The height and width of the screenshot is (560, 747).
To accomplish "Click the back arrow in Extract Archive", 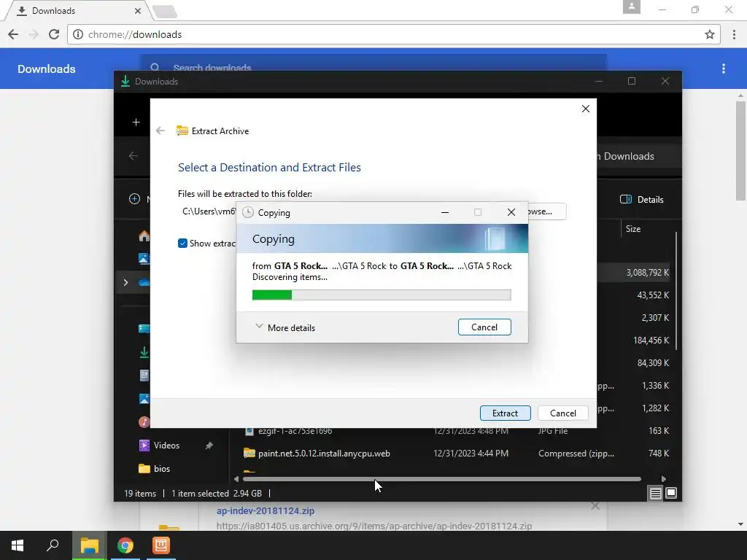I will pyautogui.click(x=160, y=131).
